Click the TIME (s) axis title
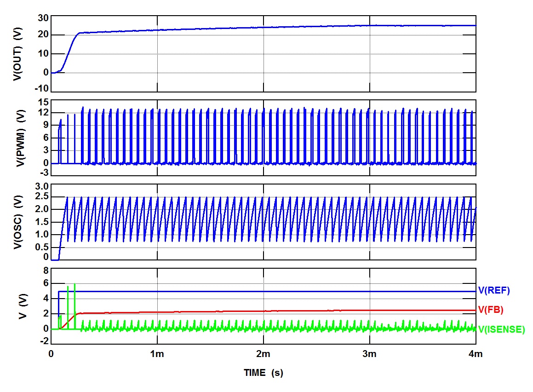Screen dimensions: 533x392 point(264,373)
